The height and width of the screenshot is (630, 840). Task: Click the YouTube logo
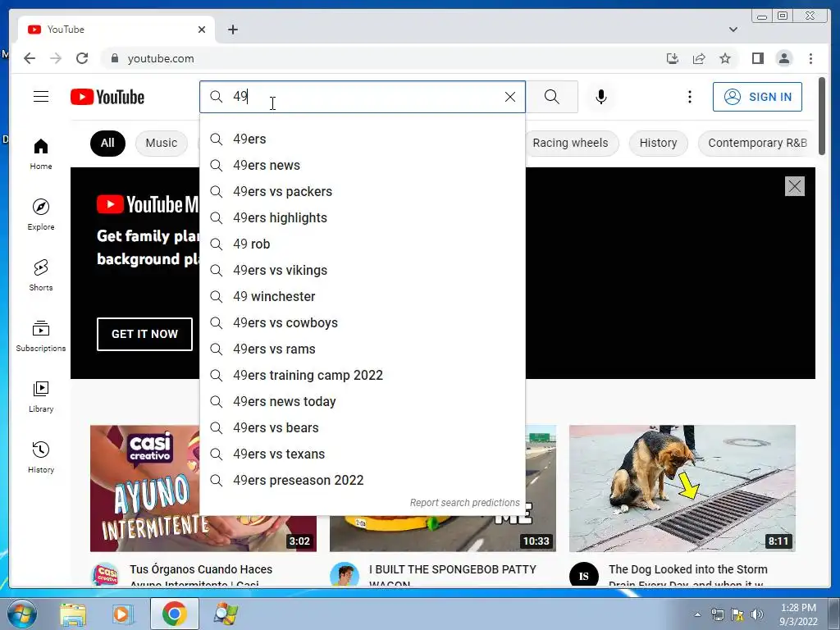(x=107, y=97)
